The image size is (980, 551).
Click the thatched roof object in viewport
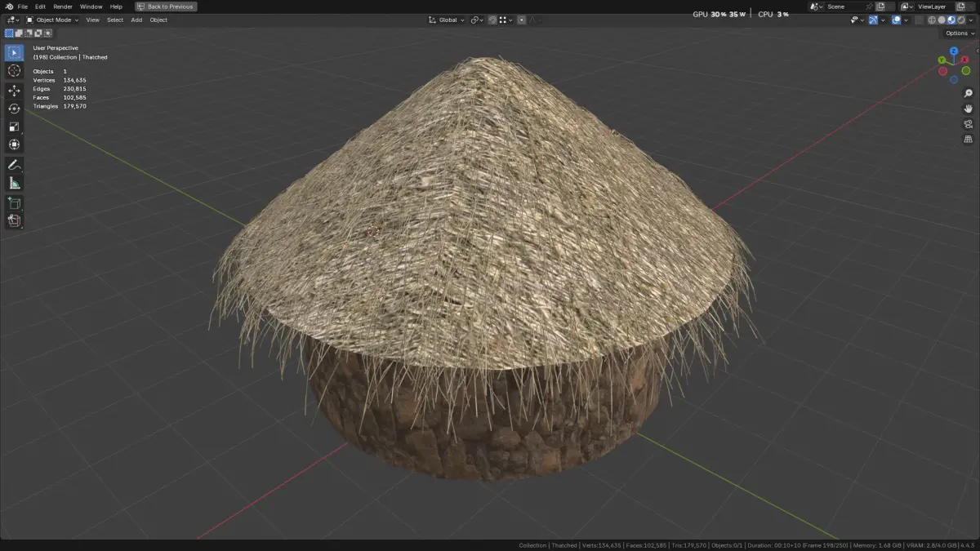482,220
